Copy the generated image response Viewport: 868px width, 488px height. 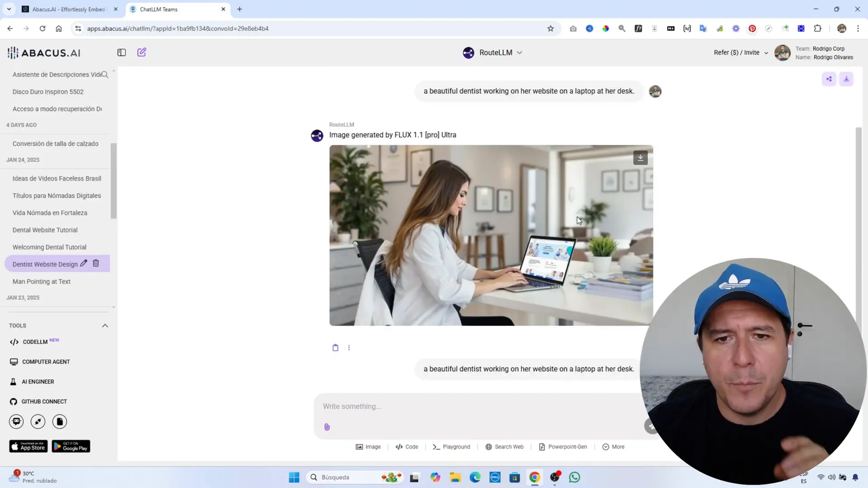[x=335, y=347]
